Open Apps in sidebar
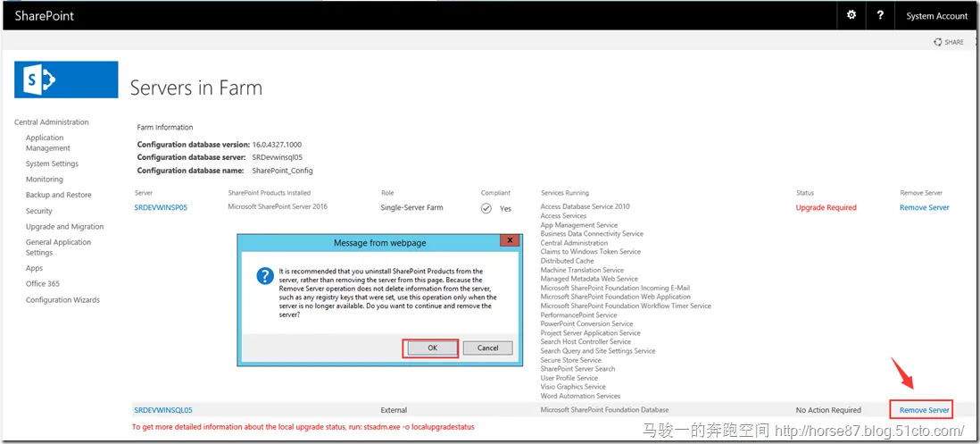Screen dimensions: 980x444 35,268
